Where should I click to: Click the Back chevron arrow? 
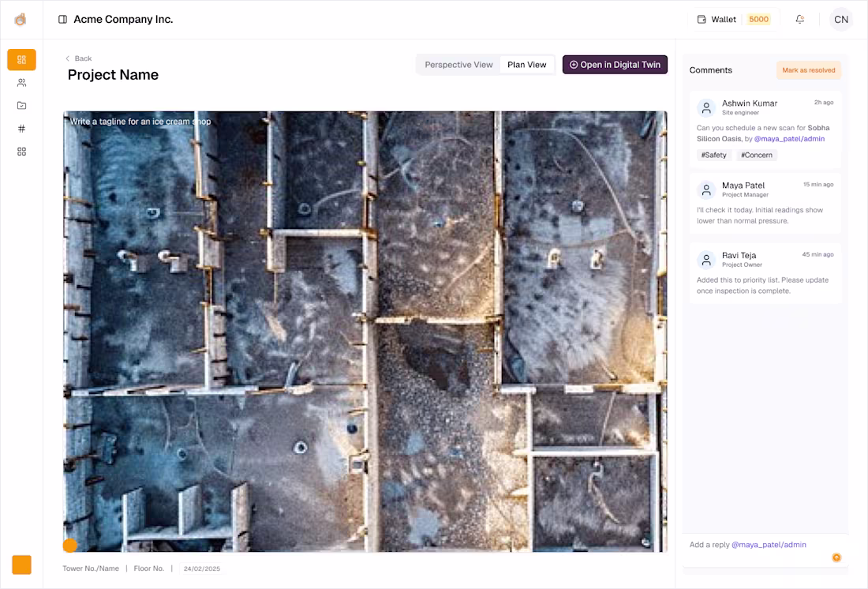pos(68,58)
